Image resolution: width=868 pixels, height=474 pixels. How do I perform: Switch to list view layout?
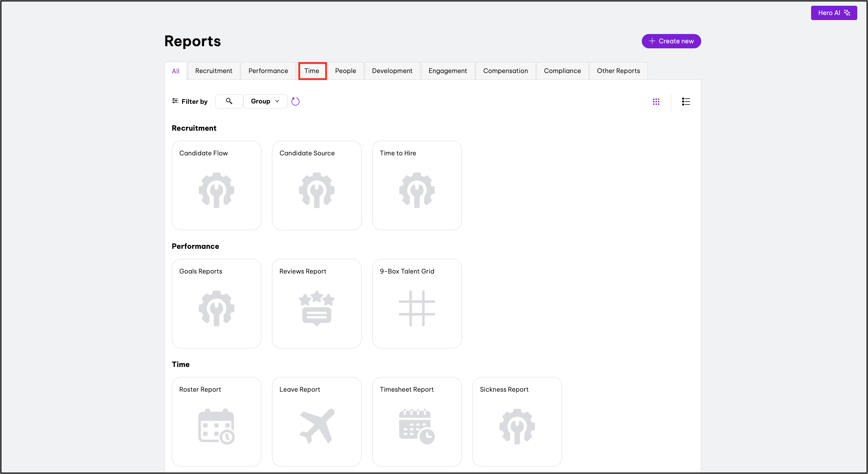click(686, 102)
